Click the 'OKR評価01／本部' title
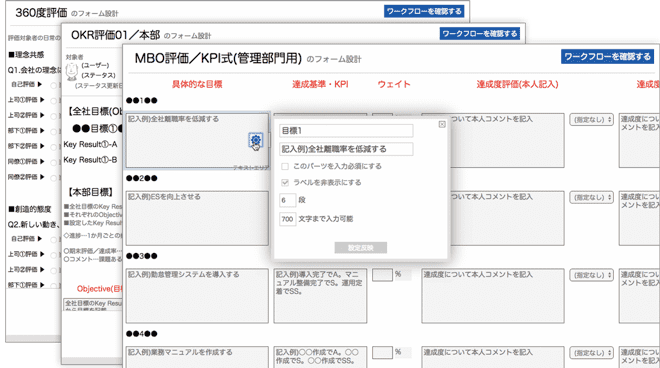Image resolution: width=660 pixels, height=368 pixels. tap(115, 35)
